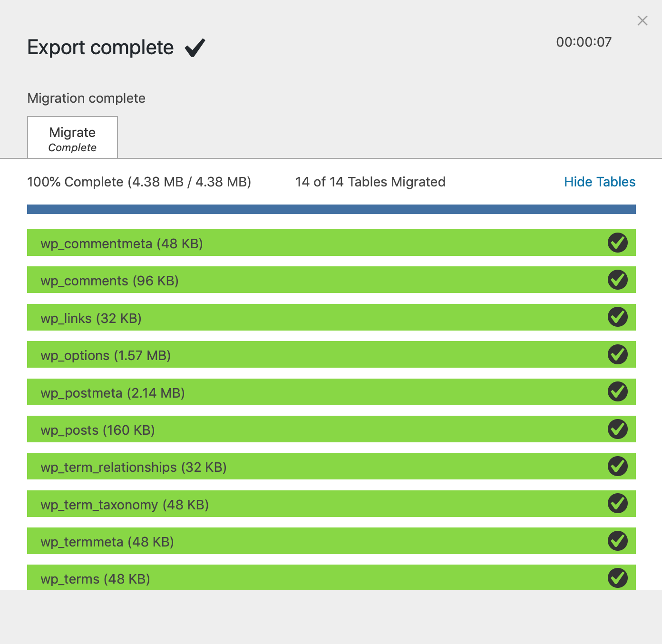Collapse the list via Hide Tables
This screenshot has height=644, width=662.
599,182
